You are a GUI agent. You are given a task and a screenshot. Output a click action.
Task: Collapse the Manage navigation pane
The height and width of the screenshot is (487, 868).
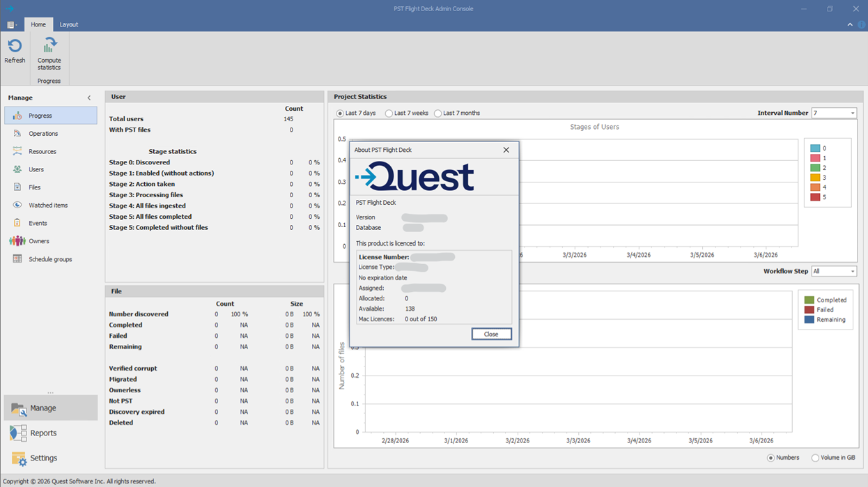click(89, 98)
